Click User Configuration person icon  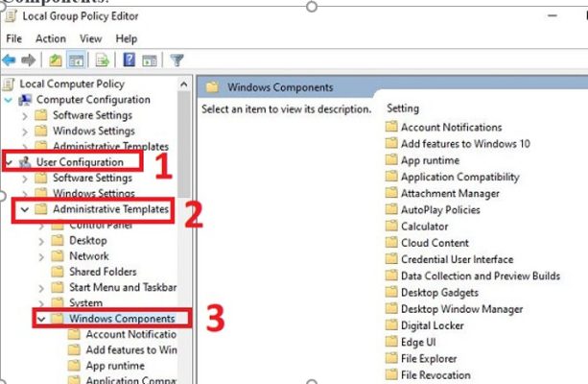click(x=25, y=162)
